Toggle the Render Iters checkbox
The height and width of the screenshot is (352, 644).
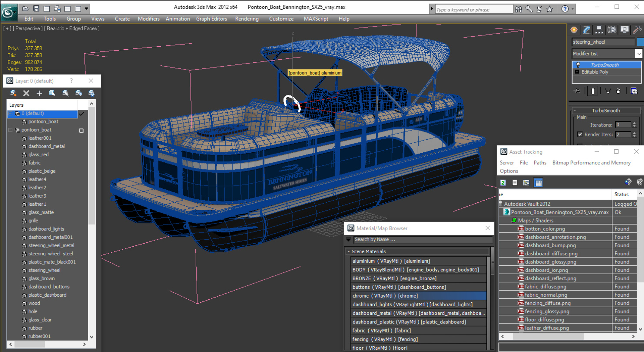[x=580, y=134]
